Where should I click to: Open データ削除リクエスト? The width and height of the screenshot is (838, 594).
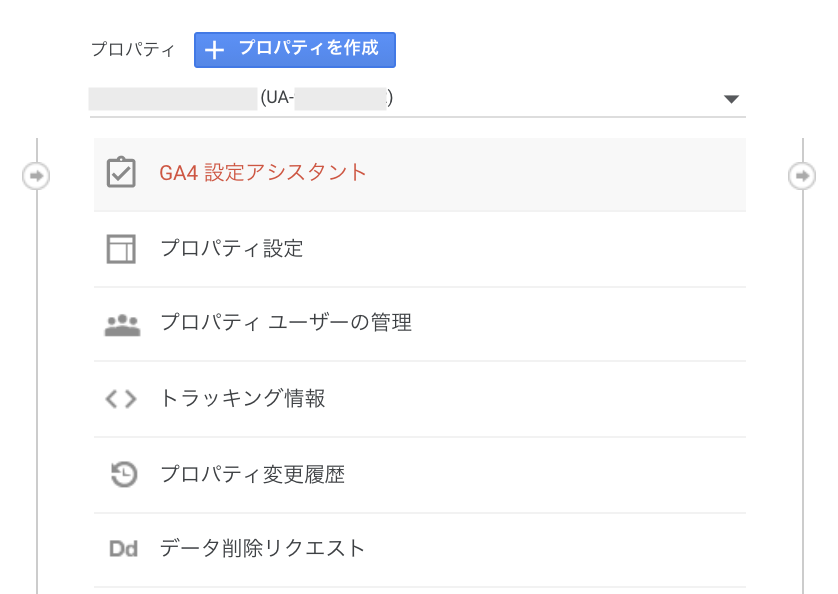(420, 550)
